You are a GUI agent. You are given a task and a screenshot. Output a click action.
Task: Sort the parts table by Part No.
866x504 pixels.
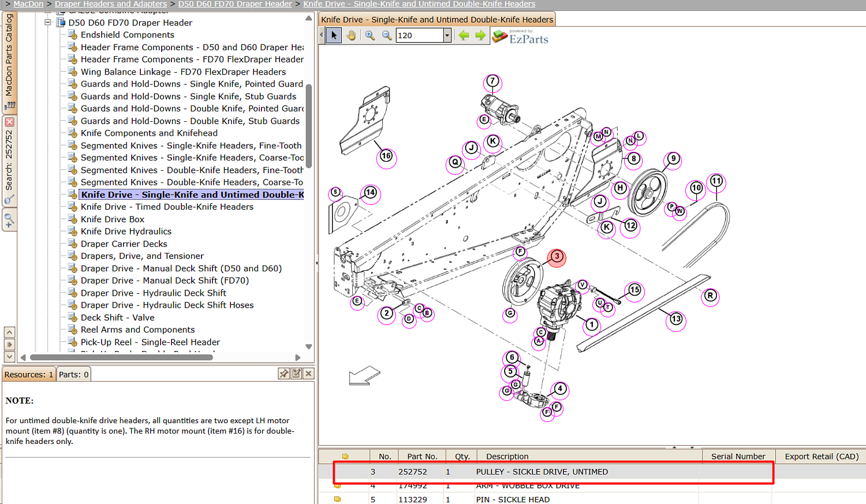[422, 456]
